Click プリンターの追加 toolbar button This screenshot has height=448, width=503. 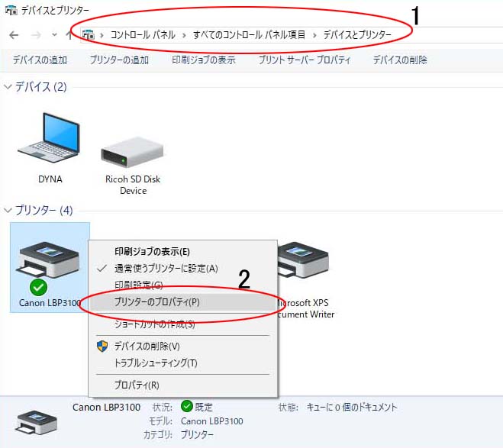click(119, 60)
